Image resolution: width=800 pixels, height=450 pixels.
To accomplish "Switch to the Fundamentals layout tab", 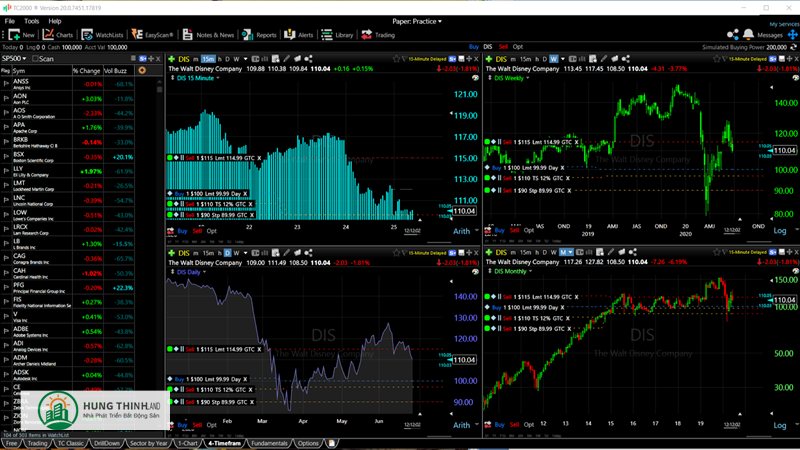I will [x=269, y=443].
